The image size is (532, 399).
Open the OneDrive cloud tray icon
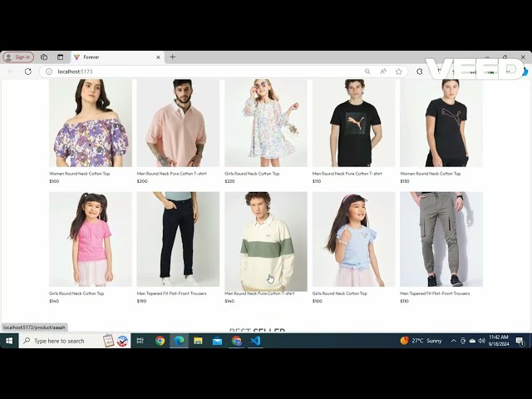(472, 341)
